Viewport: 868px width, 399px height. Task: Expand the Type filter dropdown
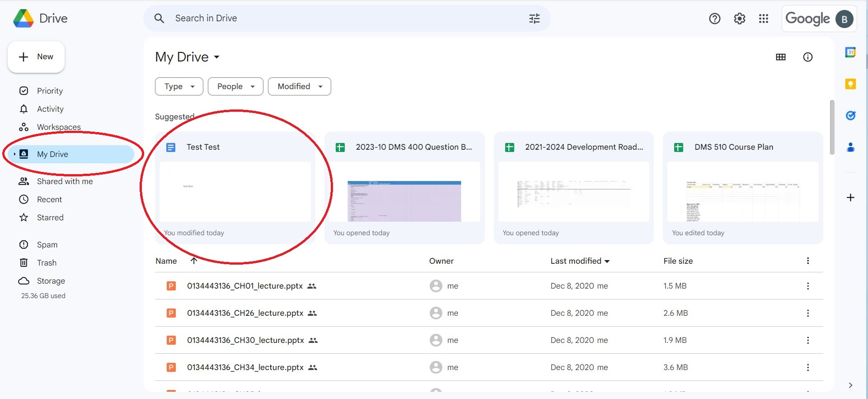pyautogui.click(x=179, y=86)
